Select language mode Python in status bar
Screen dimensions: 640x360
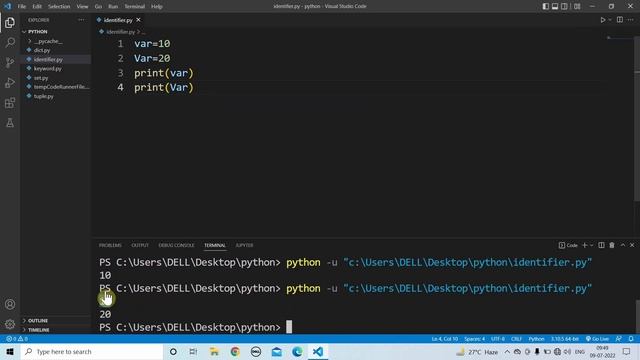click(x=536, y=339)
